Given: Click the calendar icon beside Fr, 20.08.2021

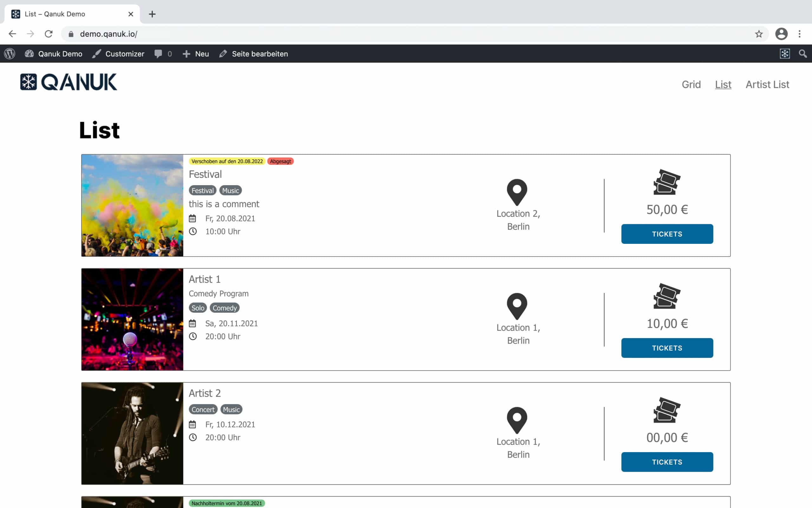Looking at the screenshot, I should (192, 218).
